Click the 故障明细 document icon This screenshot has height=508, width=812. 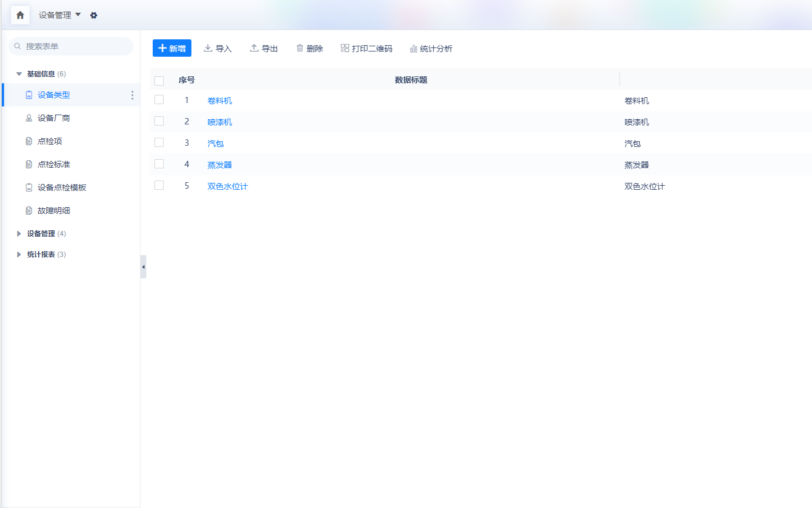(29, 211)
